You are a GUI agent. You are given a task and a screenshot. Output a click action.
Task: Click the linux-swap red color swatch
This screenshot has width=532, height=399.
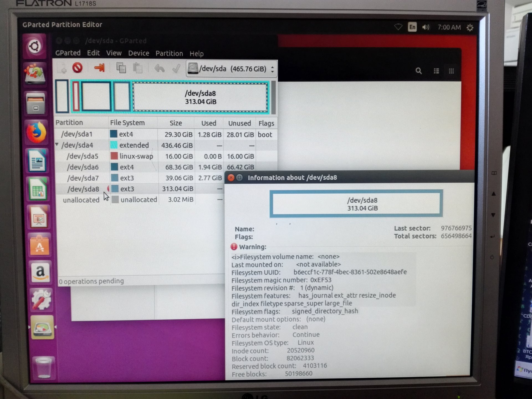[x=114, y=156]
